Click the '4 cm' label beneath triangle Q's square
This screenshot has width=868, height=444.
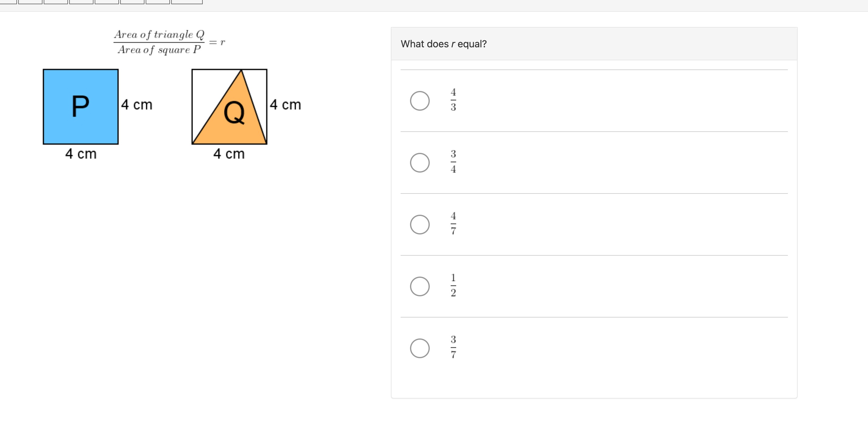coord(229,154)
